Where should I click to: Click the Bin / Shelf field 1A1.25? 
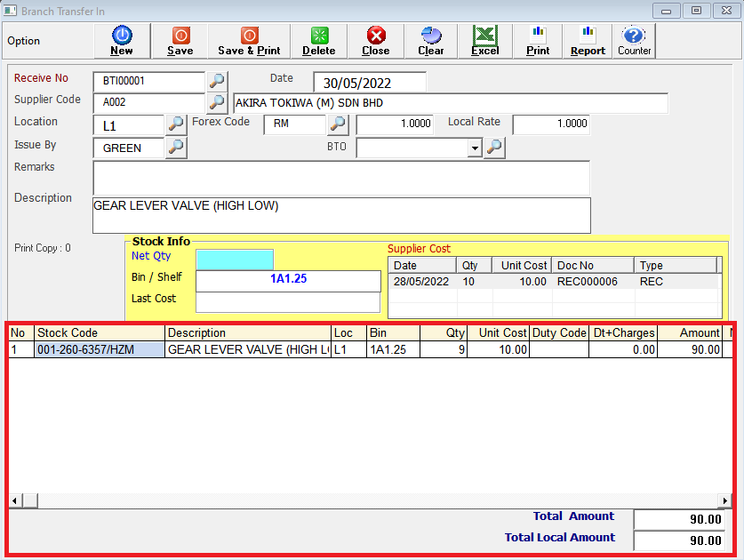[288, 281]
